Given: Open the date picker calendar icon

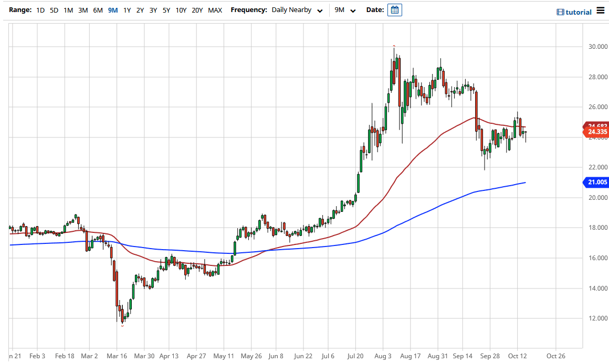Looking at the screenshot, I should coord(394,10).
